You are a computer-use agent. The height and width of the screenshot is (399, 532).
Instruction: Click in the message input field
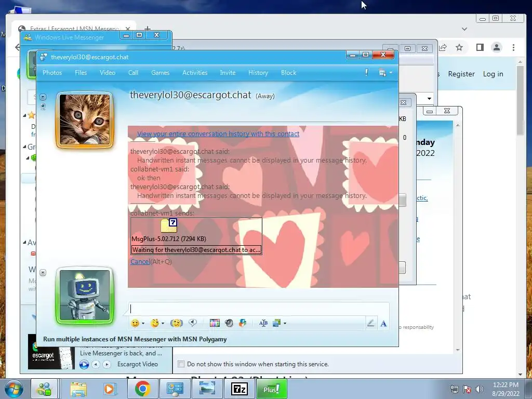tap(259, 309)
